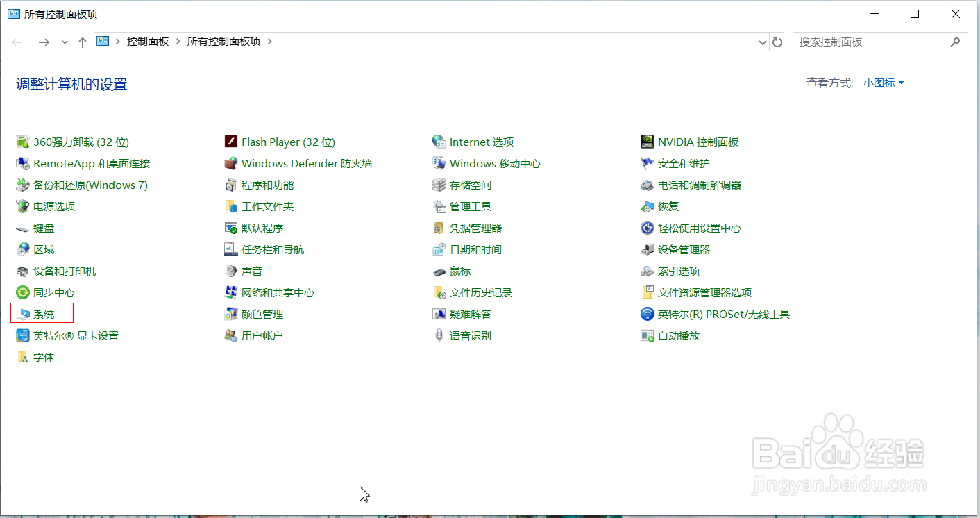Open the Flash Player icon

(x=231, y=142)
